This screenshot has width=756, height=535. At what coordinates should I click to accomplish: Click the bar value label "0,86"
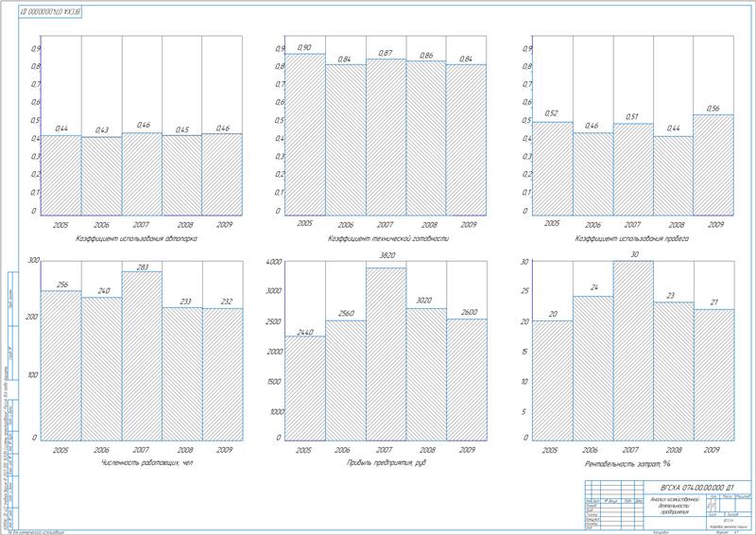tap(426, 56)
